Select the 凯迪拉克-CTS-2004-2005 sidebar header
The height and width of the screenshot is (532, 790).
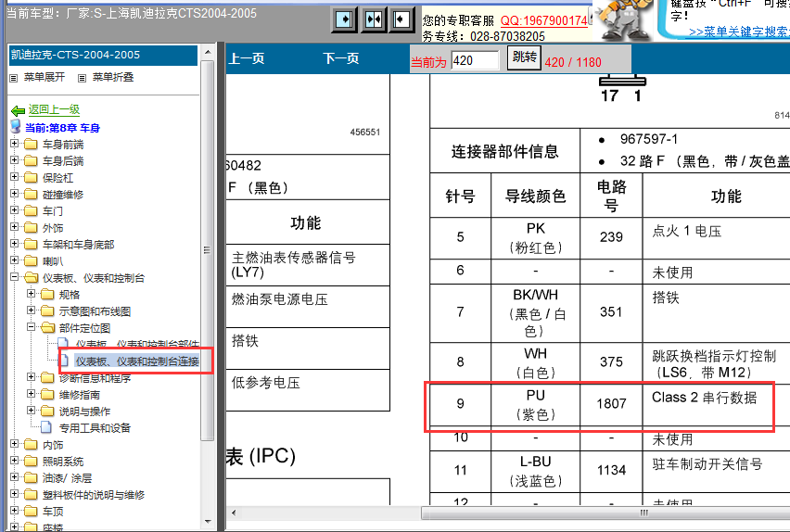point(103,55)
